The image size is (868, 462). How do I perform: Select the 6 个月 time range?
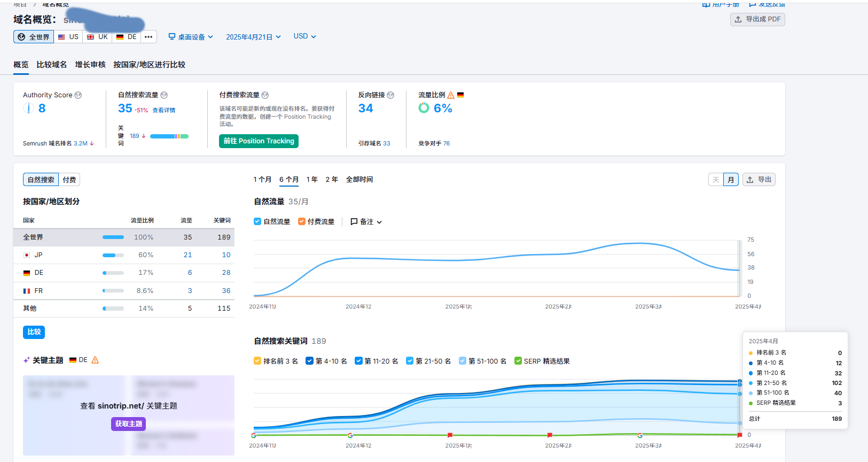point(289,180)
